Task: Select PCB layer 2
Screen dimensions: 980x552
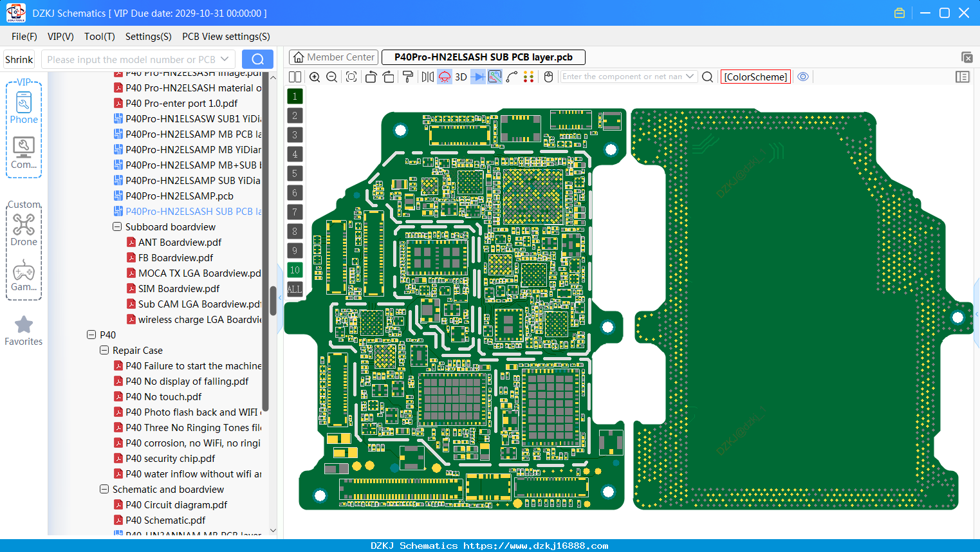Action: (295, 116)
